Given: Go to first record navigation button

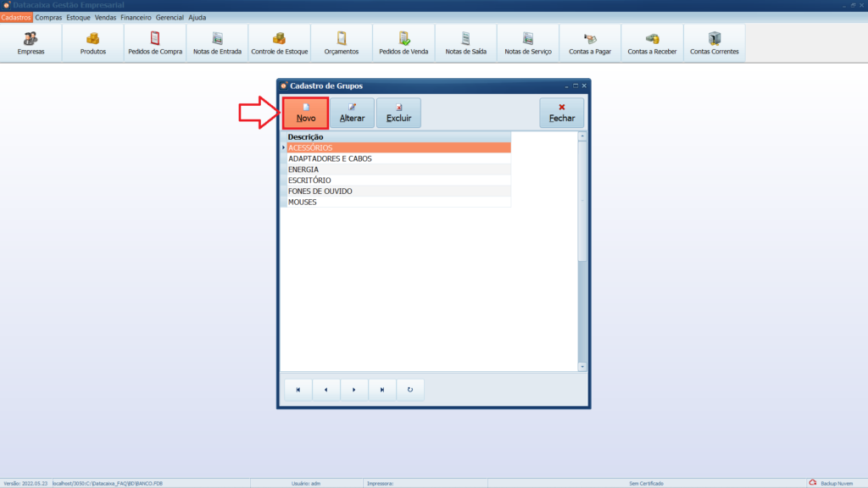Looking at the screenshot, I should click(298, 390).
